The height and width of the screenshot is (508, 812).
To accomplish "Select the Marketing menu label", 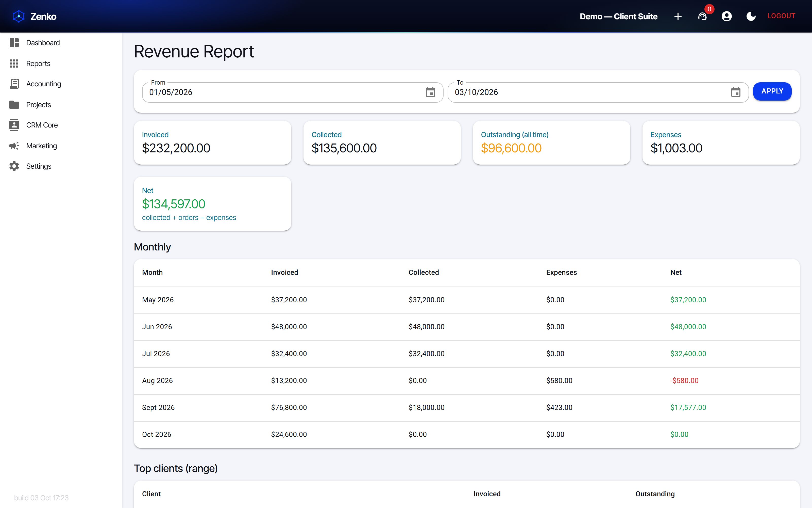I will point(42,146).
